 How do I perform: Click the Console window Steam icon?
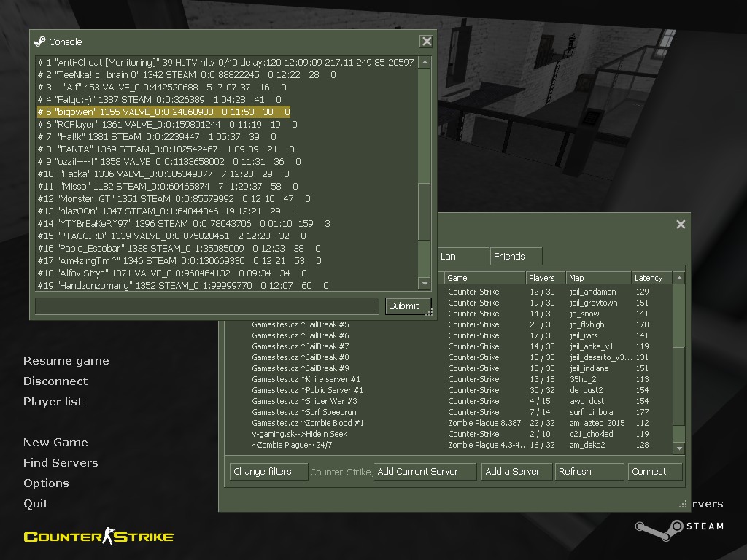(40, 42)
